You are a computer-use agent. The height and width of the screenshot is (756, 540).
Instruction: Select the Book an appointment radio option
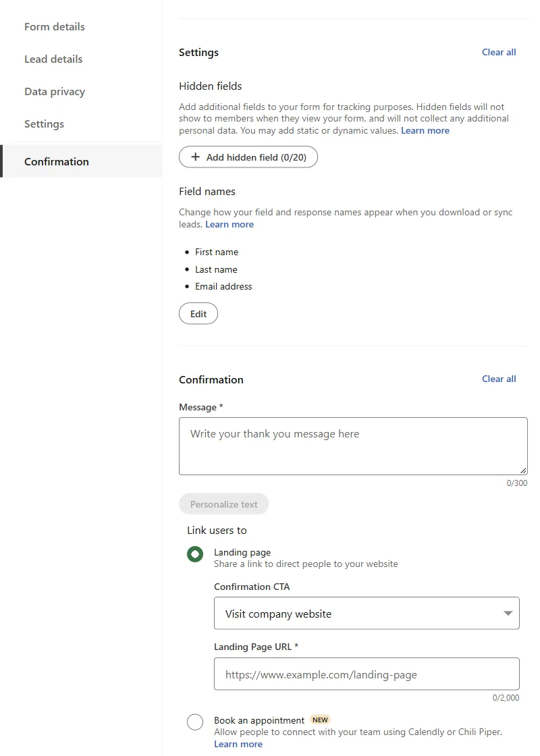tap(195, 722)
